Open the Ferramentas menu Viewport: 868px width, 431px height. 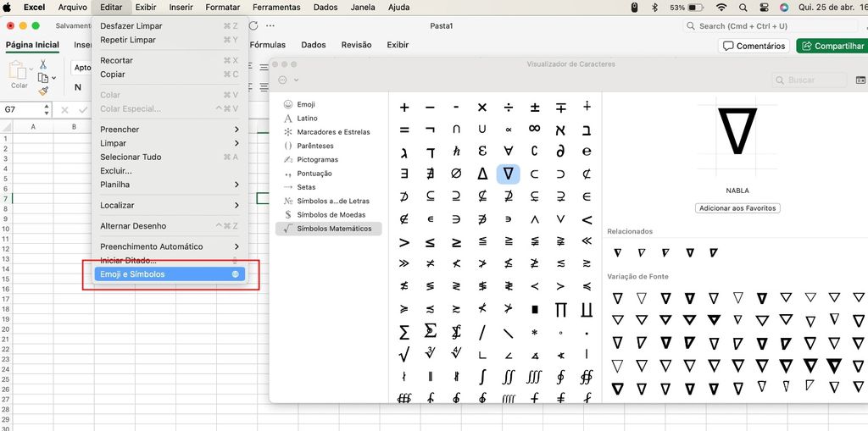tap(277, 7)
